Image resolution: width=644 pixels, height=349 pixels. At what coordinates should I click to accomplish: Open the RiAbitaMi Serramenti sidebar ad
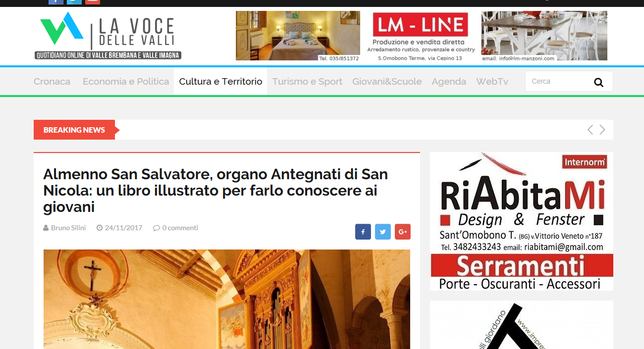point(522,221)
